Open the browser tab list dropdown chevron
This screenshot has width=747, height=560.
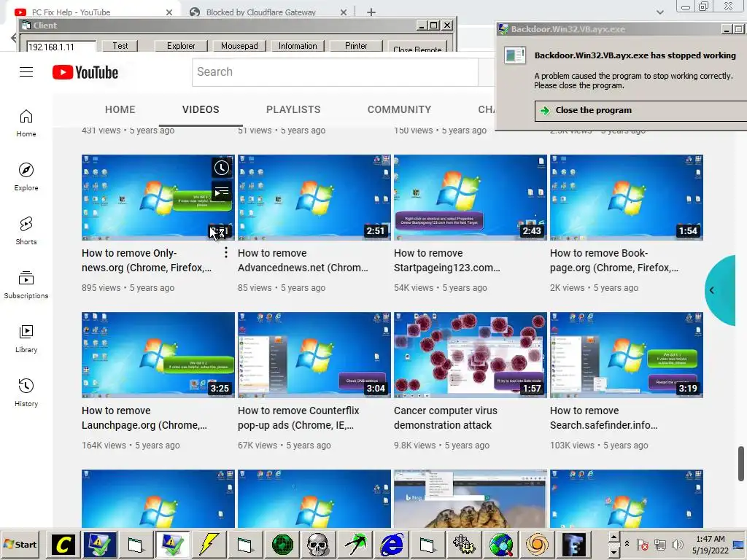(x=659, y=12)
